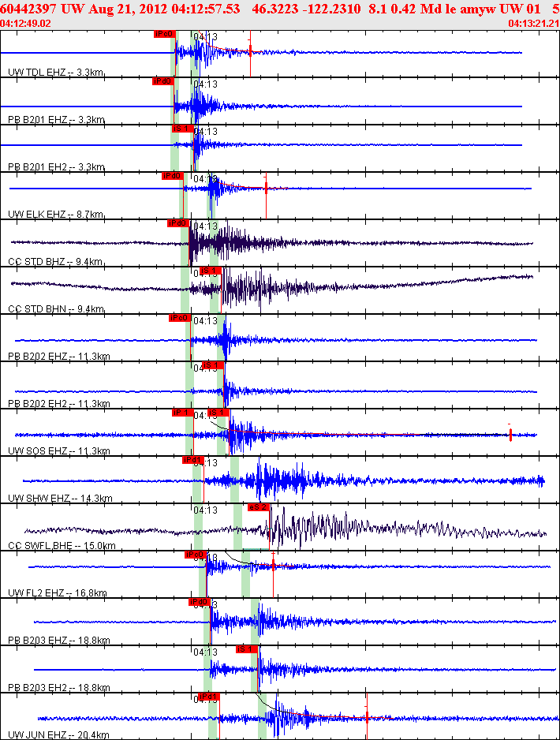Select the 04:13 time label on CC SWFL BHE
Screen dimensions: 560x740
click(206, 510)
